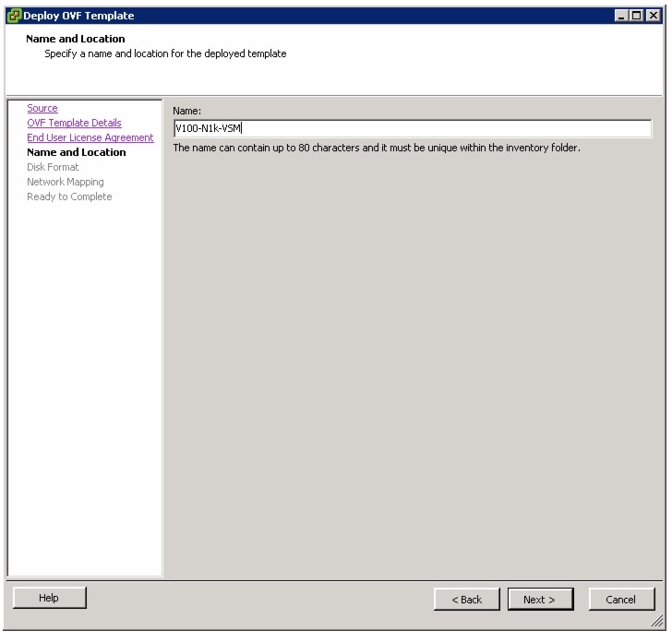Maximize the Deploy OVF Template window
The image size is (672, 643).
pyautogui.click(x=637, y=16)
